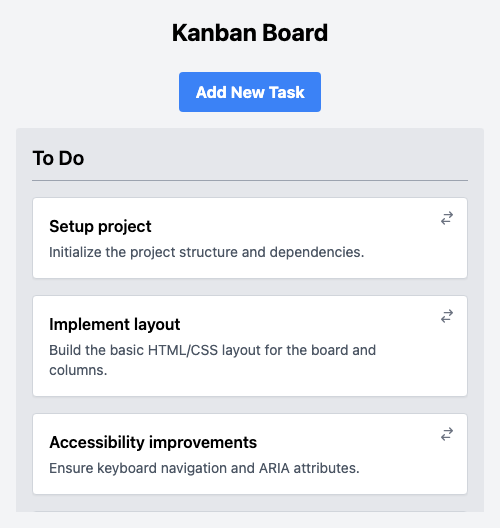Click the 'Ensure keyboard navigation' description text
The height and width of the screenshot is (528, 500).
pyautogui.click(x=204, y=468)
